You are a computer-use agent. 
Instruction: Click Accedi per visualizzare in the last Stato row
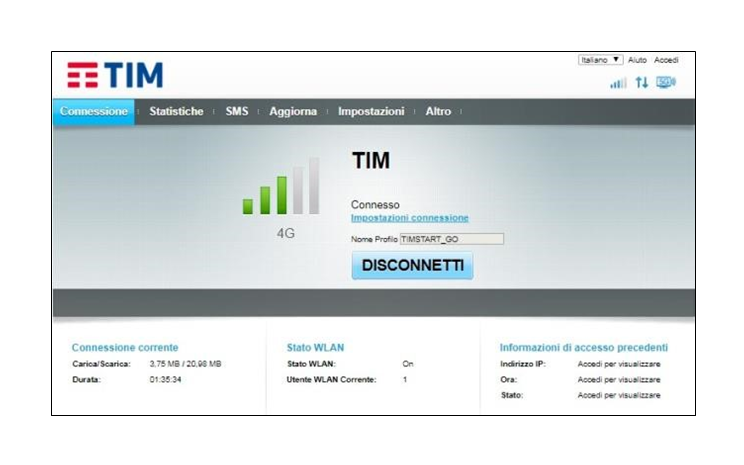pyautogui.click(x=619, y=395)
